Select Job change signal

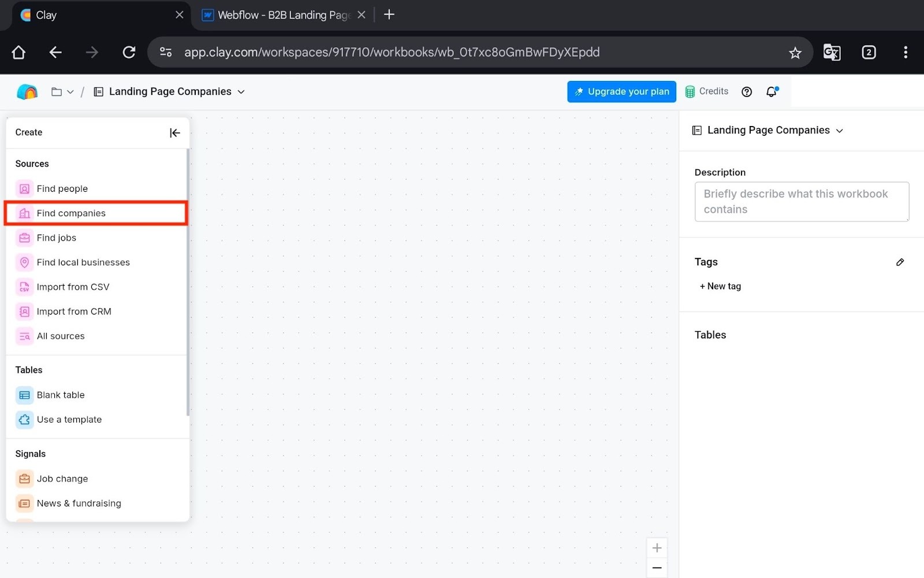(x=96, y=479)
